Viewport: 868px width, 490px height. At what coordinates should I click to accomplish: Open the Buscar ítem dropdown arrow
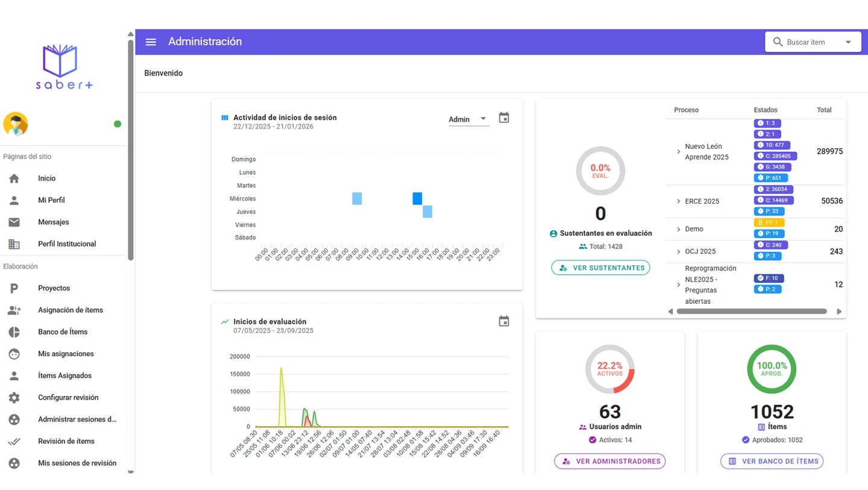[x=848, y=42]
